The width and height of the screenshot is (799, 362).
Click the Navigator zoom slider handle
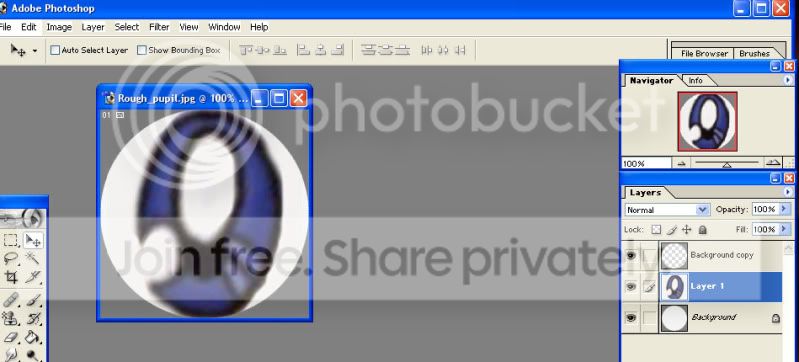point(727,165)
